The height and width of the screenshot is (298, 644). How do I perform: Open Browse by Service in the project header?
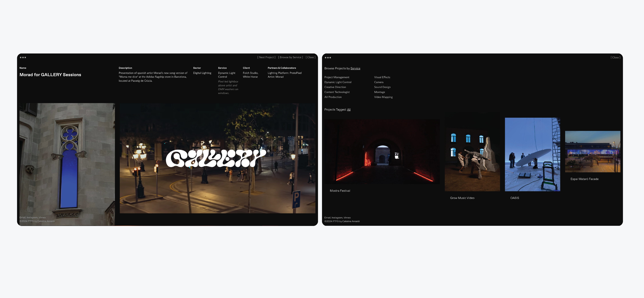tap(290, 57)
